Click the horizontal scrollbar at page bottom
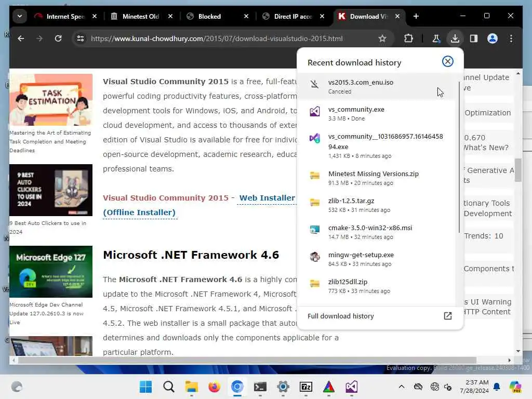532x399 pixels. point(247,360)
